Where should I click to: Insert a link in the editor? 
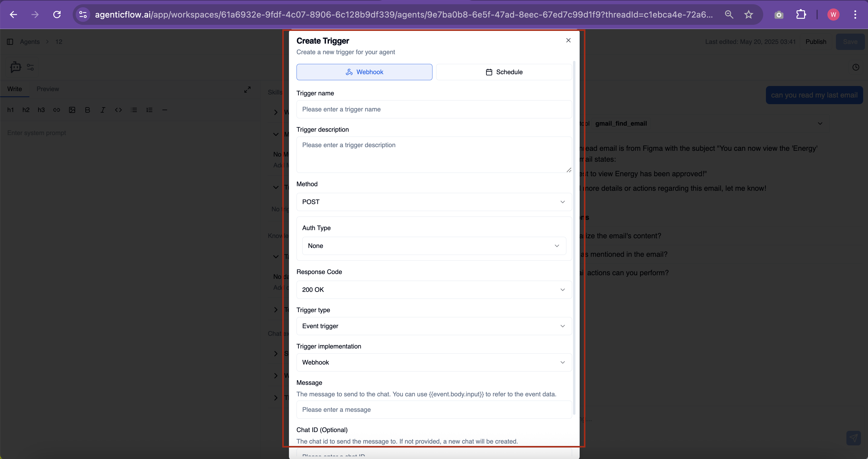57,110
